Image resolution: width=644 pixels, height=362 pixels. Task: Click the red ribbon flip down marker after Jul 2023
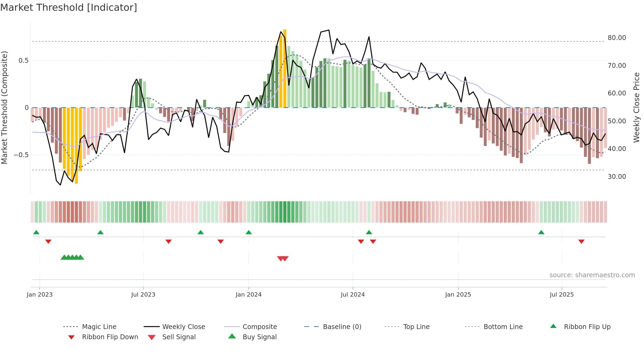pos(169,242)
